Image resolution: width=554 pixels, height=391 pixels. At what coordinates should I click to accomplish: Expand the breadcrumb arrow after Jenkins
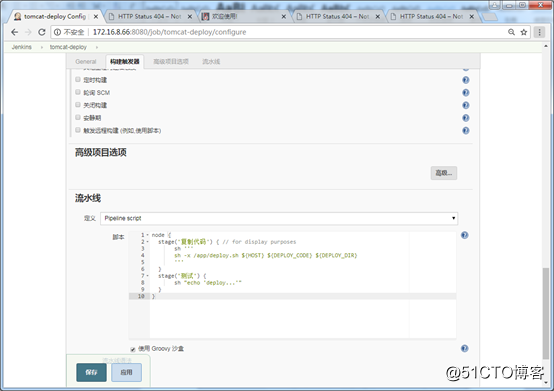tap(42, 47)
